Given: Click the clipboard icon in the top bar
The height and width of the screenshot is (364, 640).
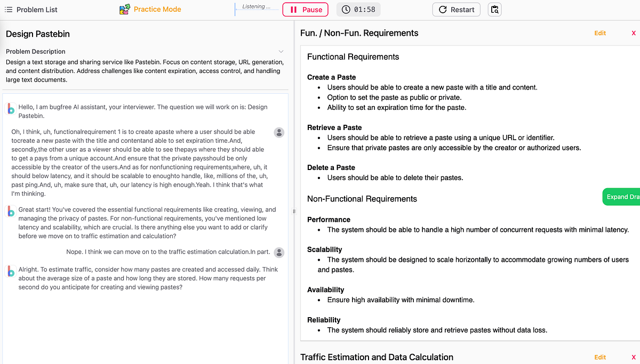Looking at the screenshot, I should point(494,9).
